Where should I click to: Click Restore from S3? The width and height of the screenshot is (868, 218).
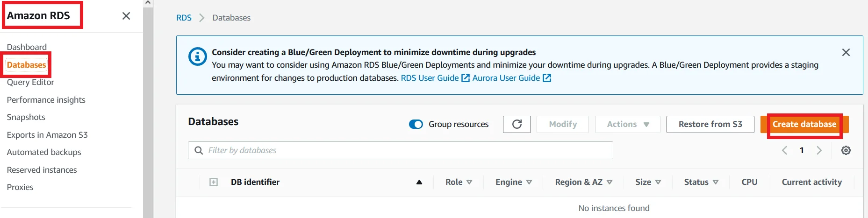710,124
